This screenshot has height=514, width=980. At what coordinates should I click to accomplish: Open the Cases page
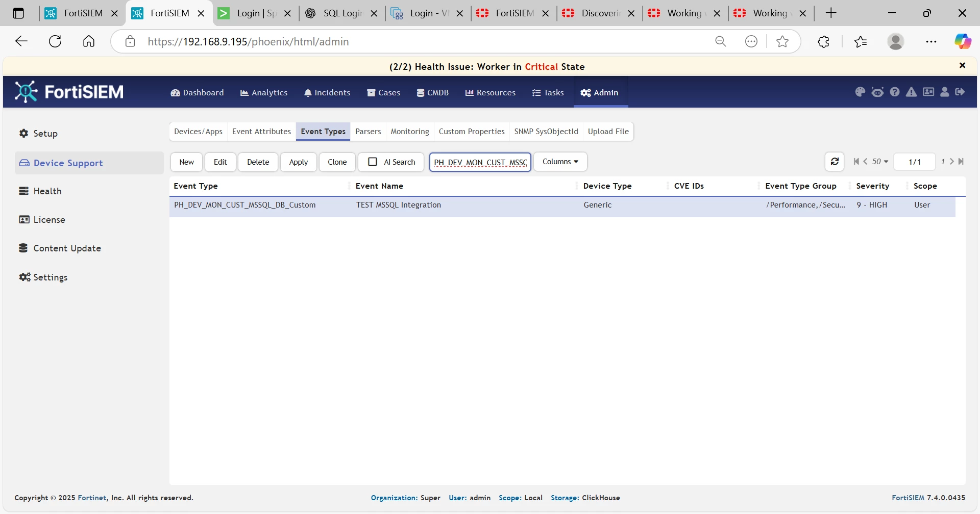(383, 92)
